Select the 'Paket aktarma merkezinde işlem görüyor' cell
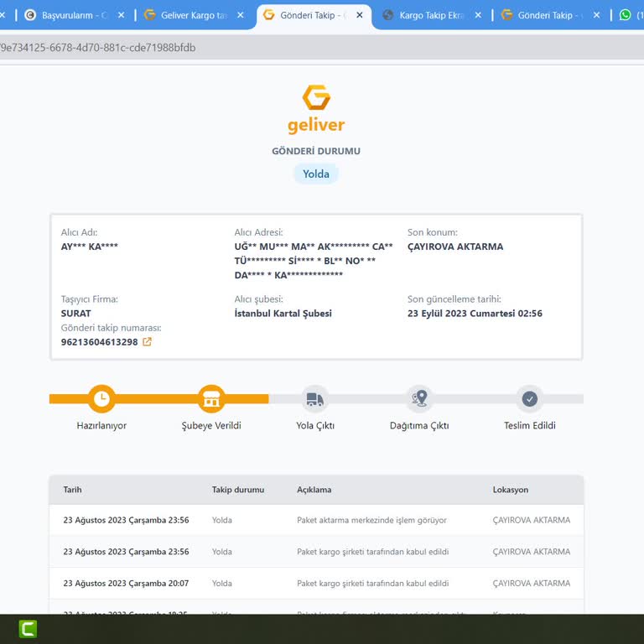The height and width of the screenshot is (644, 644). pyautogui.click(x=371, y=520)
